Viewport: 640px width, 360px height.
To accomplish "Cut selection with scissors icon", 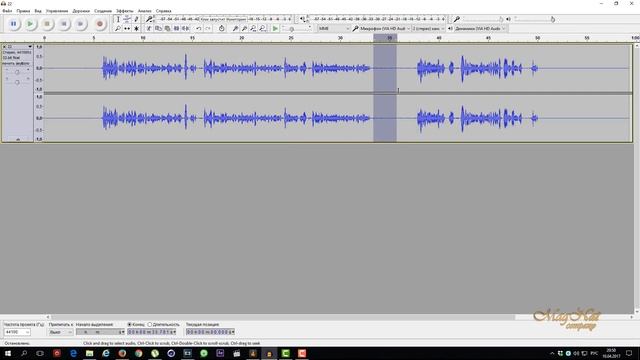I will pyautogui.click(x=149, y=29).
